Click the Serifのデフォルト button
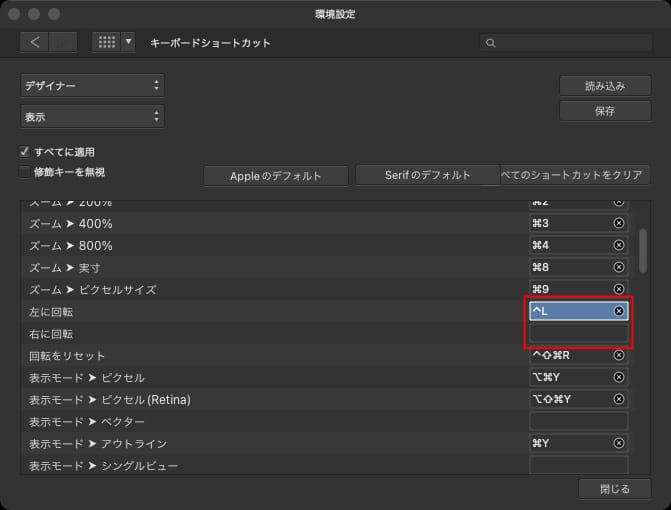 click(x=427, y=175)
